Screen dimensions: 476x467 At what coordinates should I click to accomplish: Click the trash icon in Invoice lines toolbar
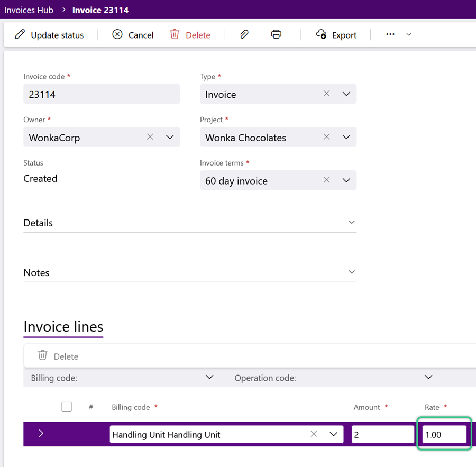click(x=42, y=355)
